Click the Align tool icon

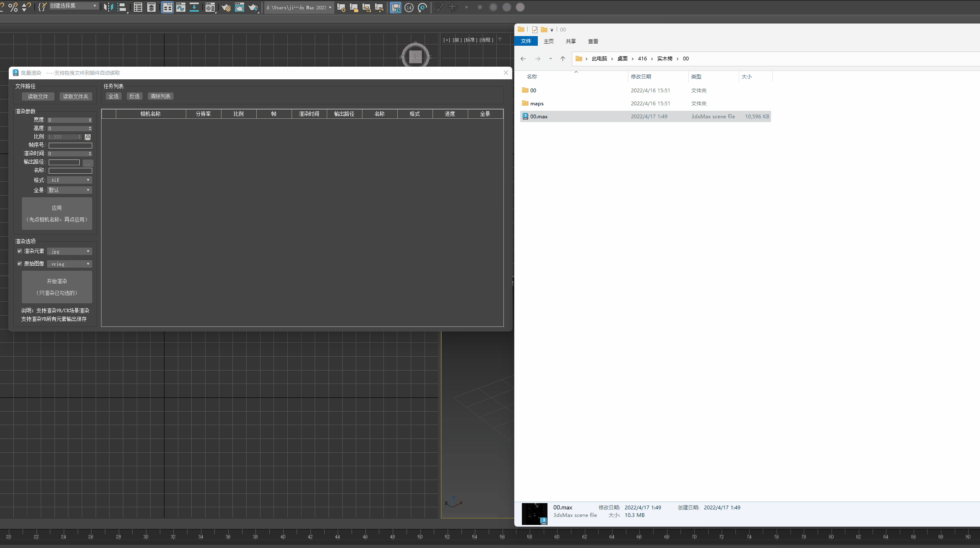122,7
